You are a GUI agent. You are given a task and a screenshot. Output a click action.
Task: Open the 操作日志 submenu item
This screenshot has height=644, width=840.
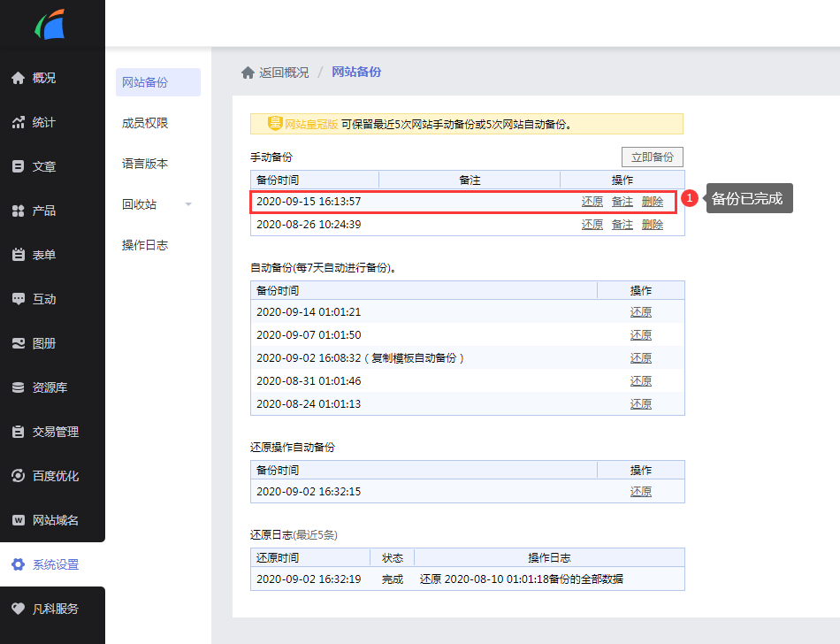(145, 245)
